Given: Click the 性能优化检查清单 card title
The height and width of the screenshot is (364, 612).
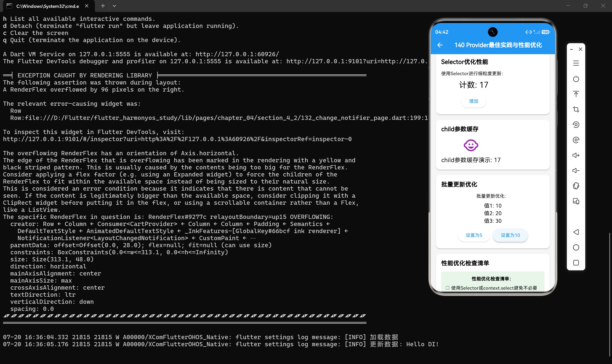Looking at the screenshot, I should click(465, 263).
